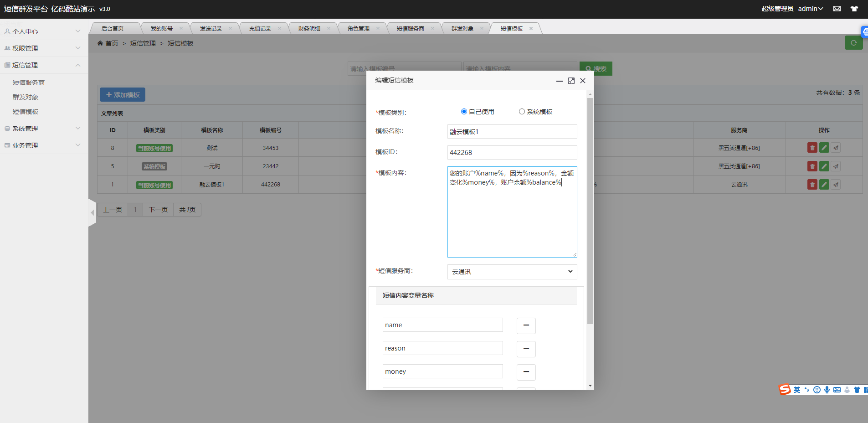Click the mail envelope icon in header
This screenshot has width=868, height=423.
[x=837, y=9]
